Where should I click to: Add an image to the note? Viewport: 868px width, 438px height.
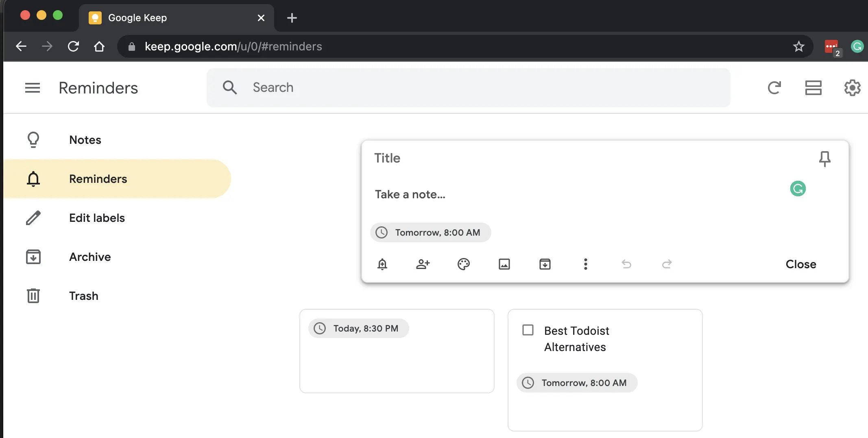[504, 264]
